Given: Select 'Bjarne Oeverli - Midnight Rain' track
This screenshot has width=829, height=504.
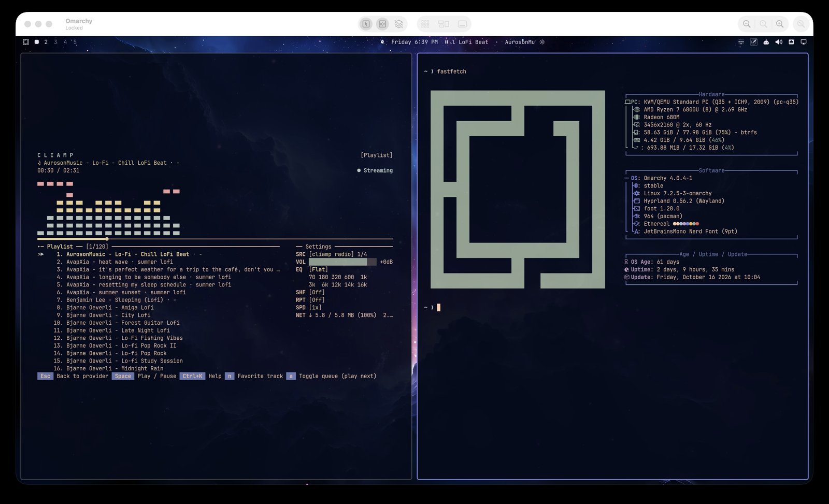Looking at the screenshot, I should pos(108,368).
